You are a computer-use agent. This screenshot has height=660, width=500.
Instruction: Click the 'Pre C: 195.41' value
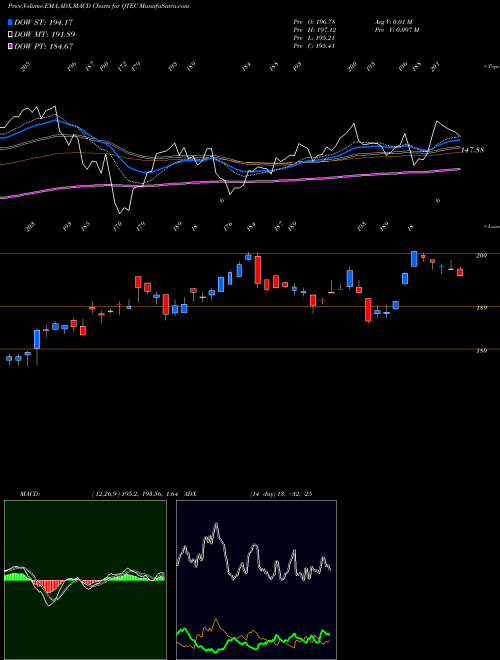(x=314, y=46)
